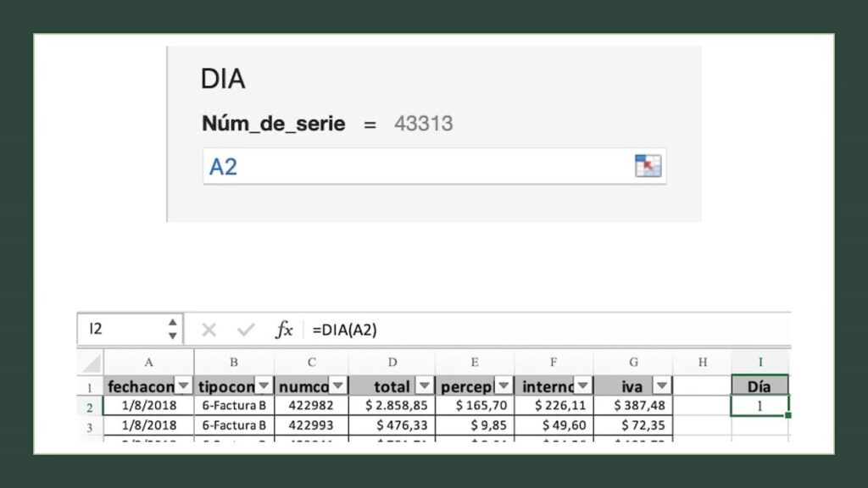Click the Insert Function fx icon
The height and width of the screenshot is (488, 868).
pos(286,329)
